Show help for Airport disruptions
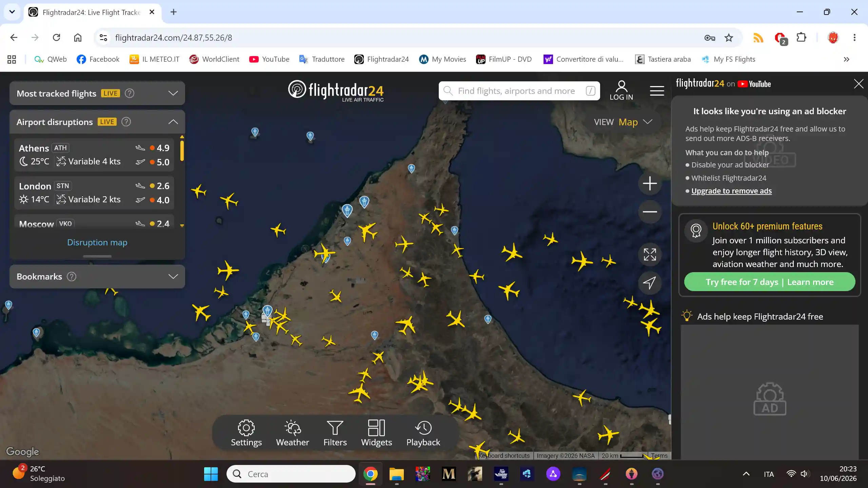 (126, 122)
